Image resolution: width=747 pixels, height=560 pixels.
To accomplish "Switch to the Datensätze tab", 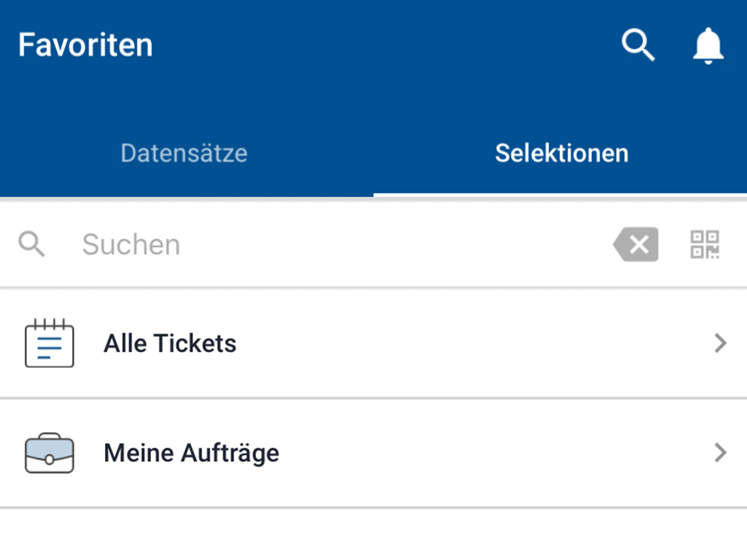I will click(x=184, y=153).
